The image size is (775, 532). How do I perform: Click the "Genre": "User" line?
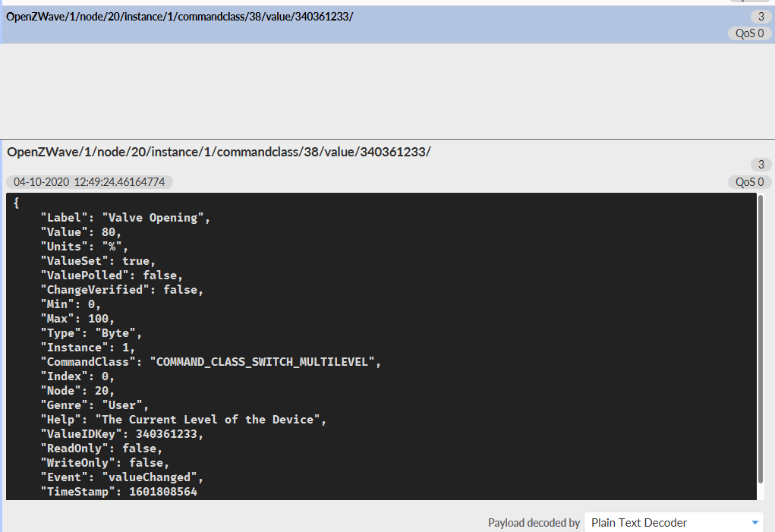click(x=95, y=405)
